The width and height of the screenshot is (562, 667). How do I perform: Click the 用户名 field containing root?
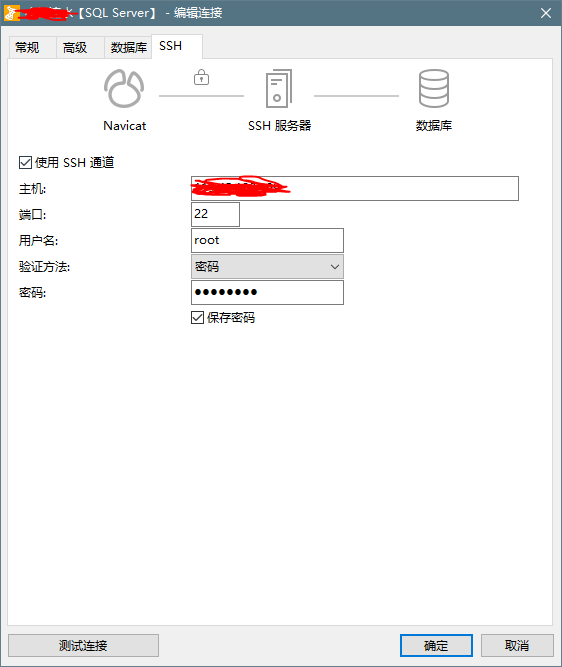coord(267,240)
